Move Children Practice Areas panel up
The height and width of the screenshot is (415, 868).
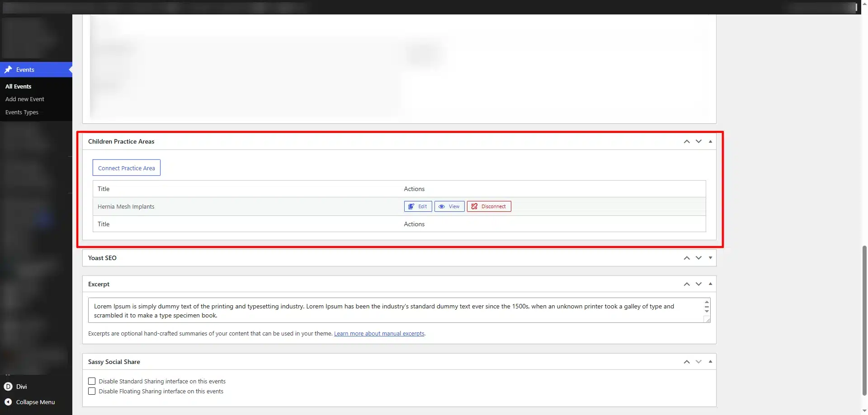pos(687,141)
